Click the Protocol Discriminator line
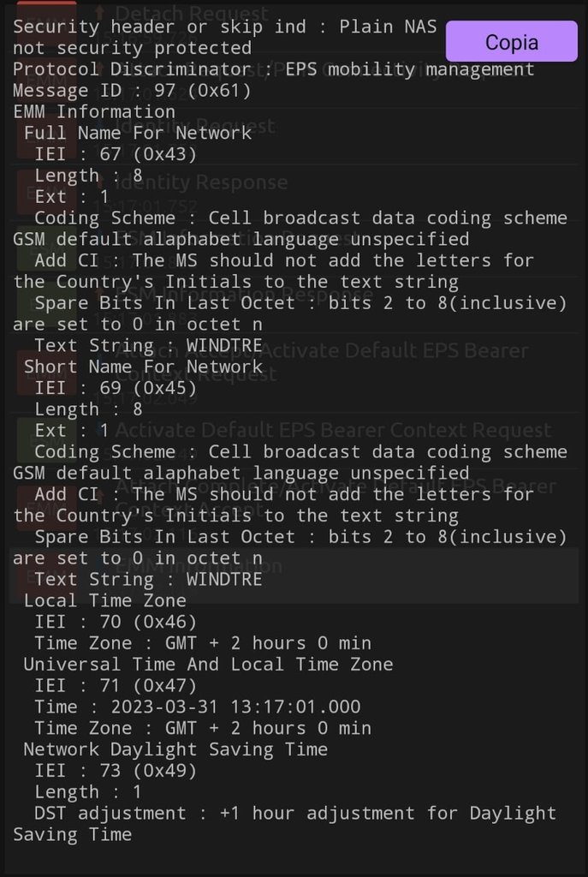The image size is (588, 877). click(273, 69)
